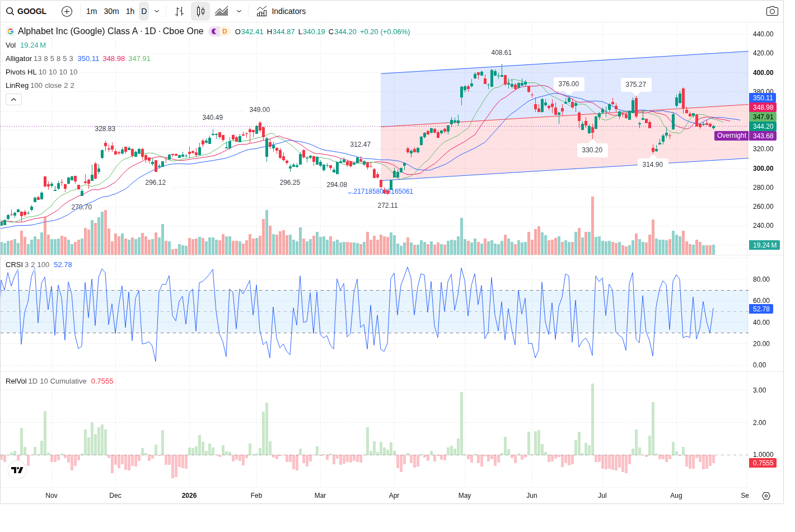Take a chart snapshot with camera icon
The width and height of the screenshot is (795, 532).
tap(772, 11)
